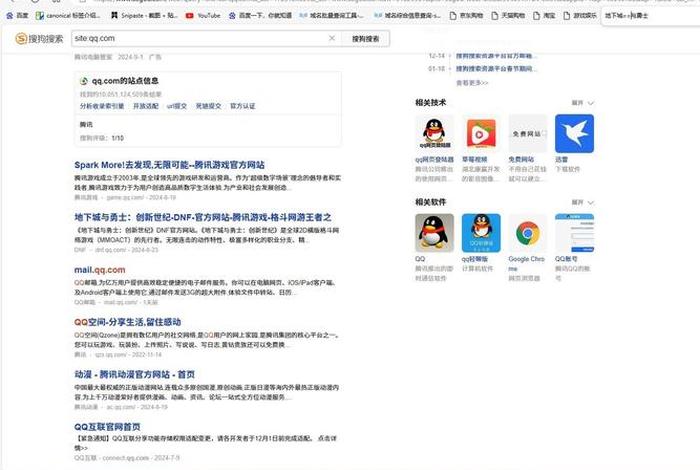Open the Spark More! 腾讯游戏官方网站 result
The image size is (700, 470).
169,165
